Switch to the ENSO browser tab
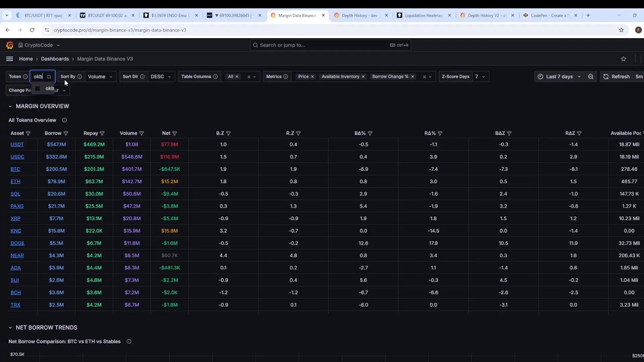The width and height of the screenshot is (644, 362). [x=171, y=16]
